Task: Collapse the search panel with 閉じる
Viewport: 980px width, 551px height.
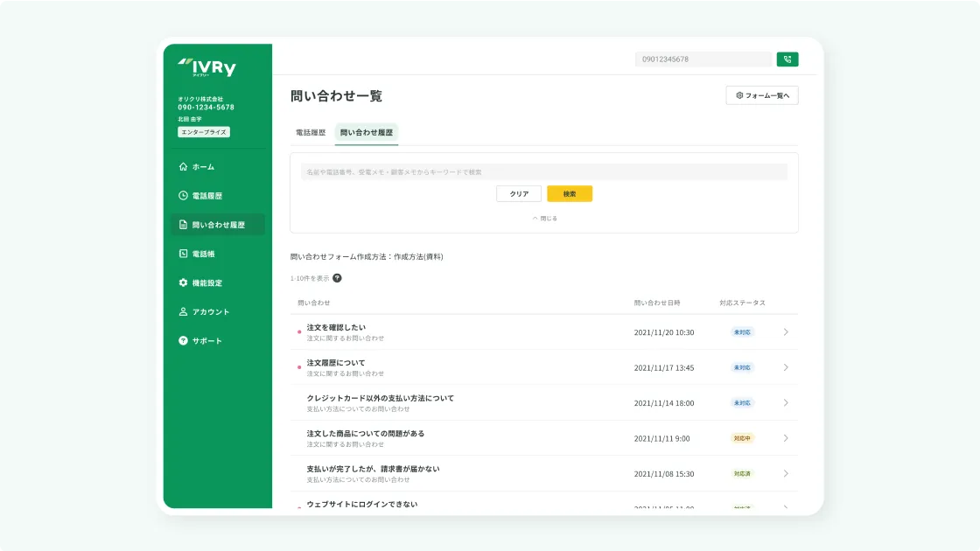Action: click(544, 218)
